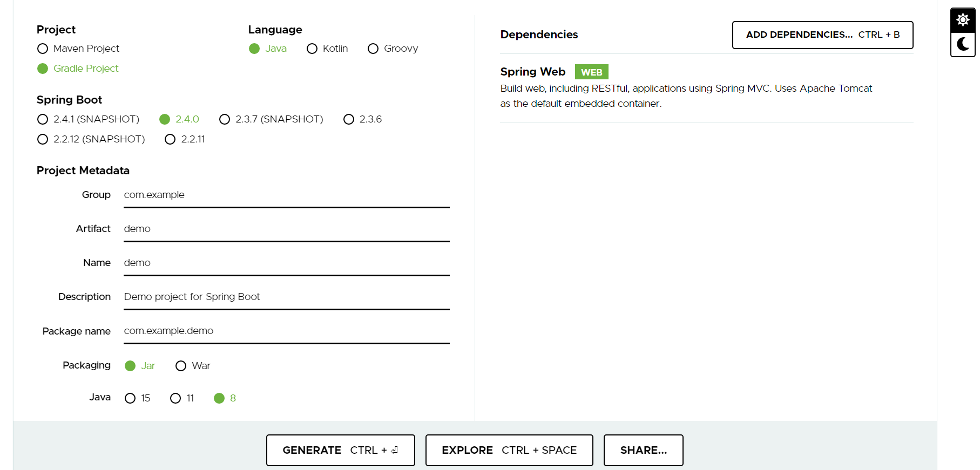Click the Spring Web dependency title
The image size is (980, 470).
[532, 72]
